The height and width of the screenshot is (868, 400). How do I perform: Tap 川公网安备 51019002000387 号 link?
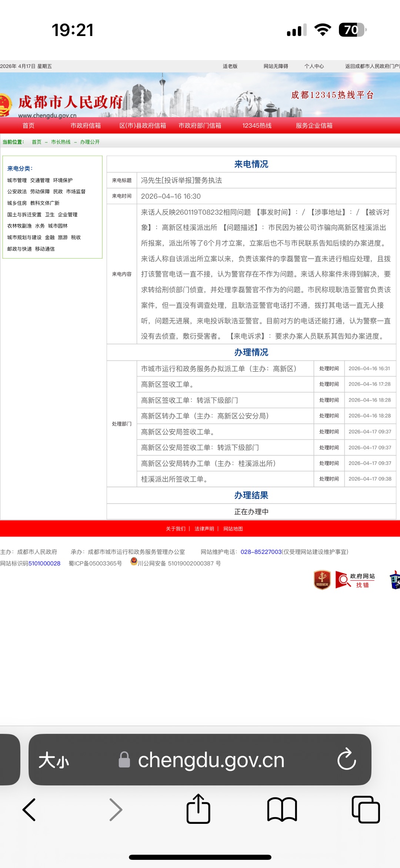[x=179, y=564]
